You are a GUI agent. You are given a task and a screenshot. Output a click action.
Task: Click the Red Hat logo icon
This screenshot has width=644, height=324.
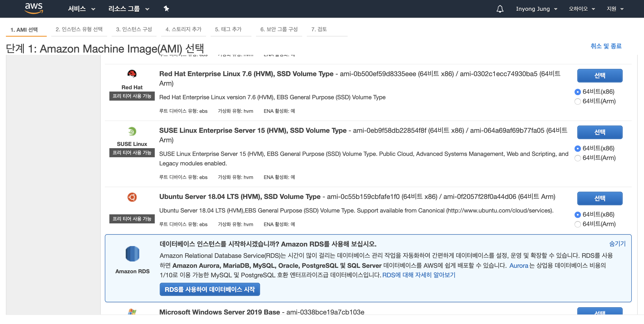(x=132, y=74)
